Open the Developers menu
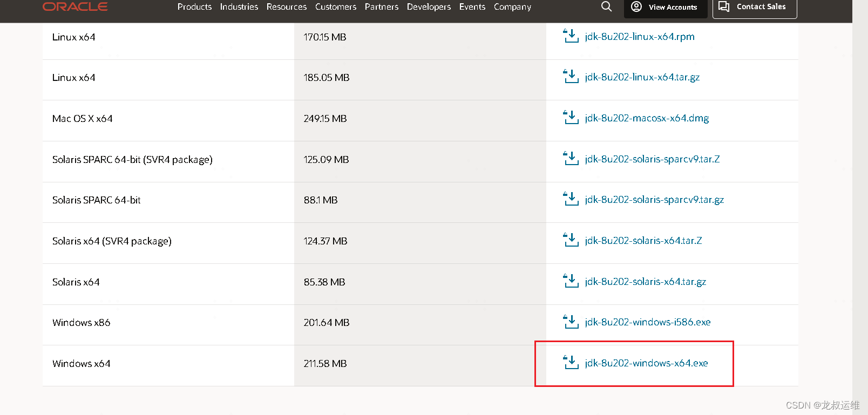The height and width of the screenshot is (415, 868). 429,6
